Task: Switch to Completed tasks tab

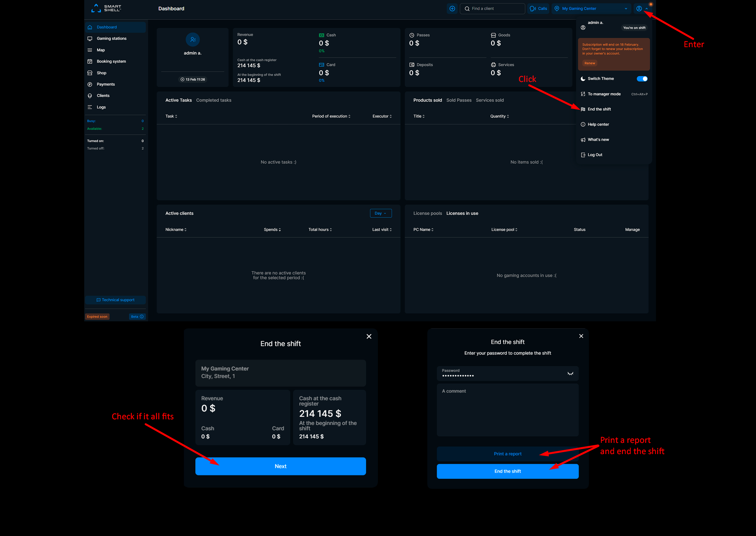Action: tap(213, 100)
